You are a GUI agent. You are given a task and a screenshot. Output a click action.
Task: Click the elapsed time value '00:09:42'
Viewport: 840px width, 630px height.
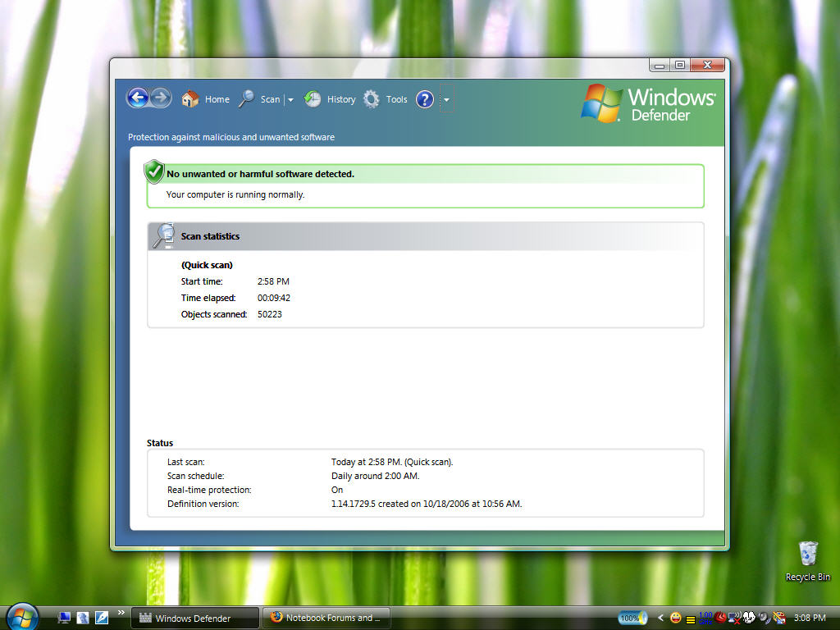pyautogui.click(x=274, y=298)
